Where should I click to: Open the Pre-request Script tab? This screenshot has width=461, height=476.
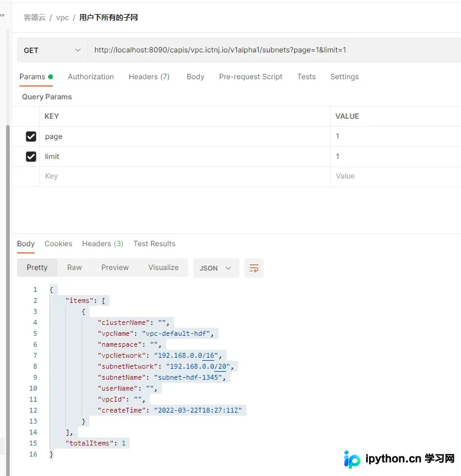[250, 77]
